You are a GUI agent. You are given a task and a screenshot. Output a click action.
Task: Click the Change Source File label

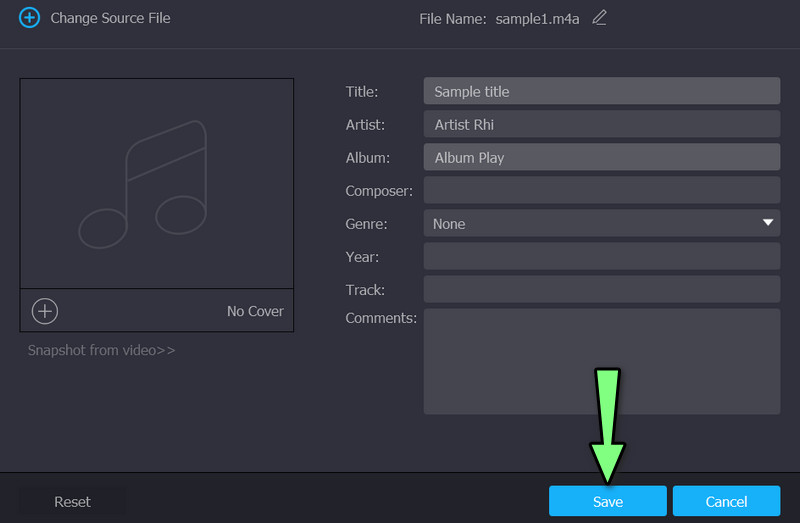click(x=110, y=18)
